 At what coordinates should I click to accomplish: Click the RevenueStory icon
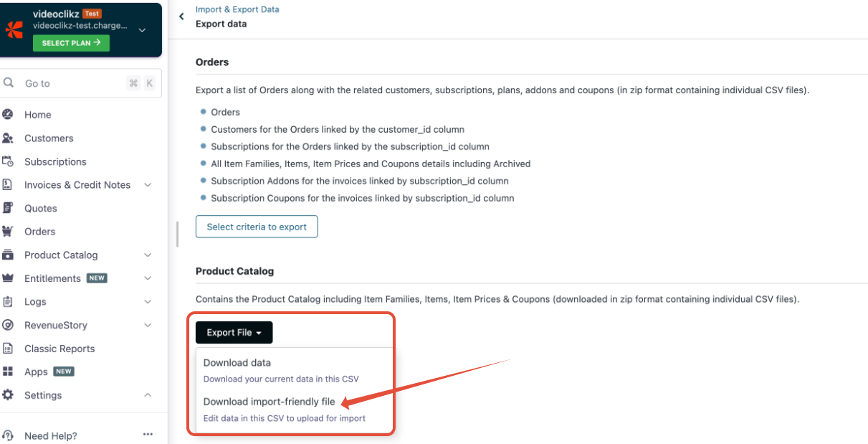click(8, 325)
